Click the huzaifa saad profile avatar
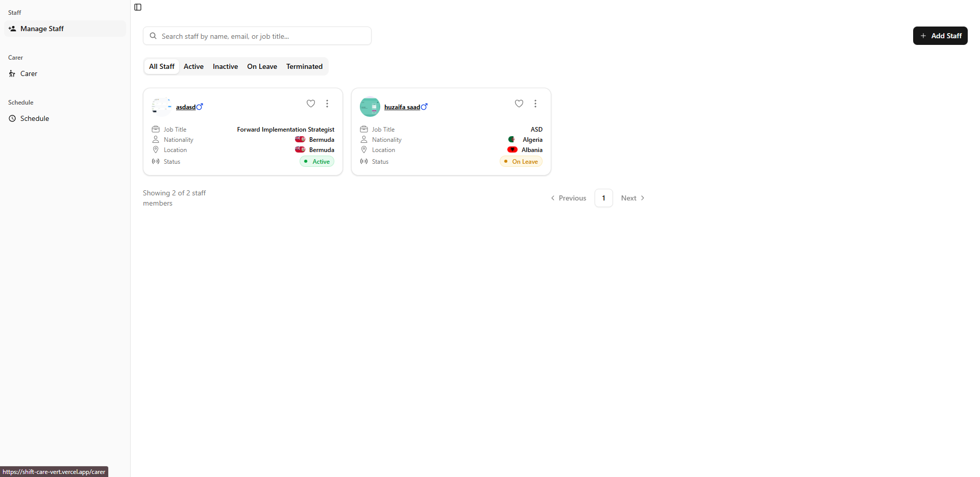The height and width of the screenshot is (477, 980). 370,107
